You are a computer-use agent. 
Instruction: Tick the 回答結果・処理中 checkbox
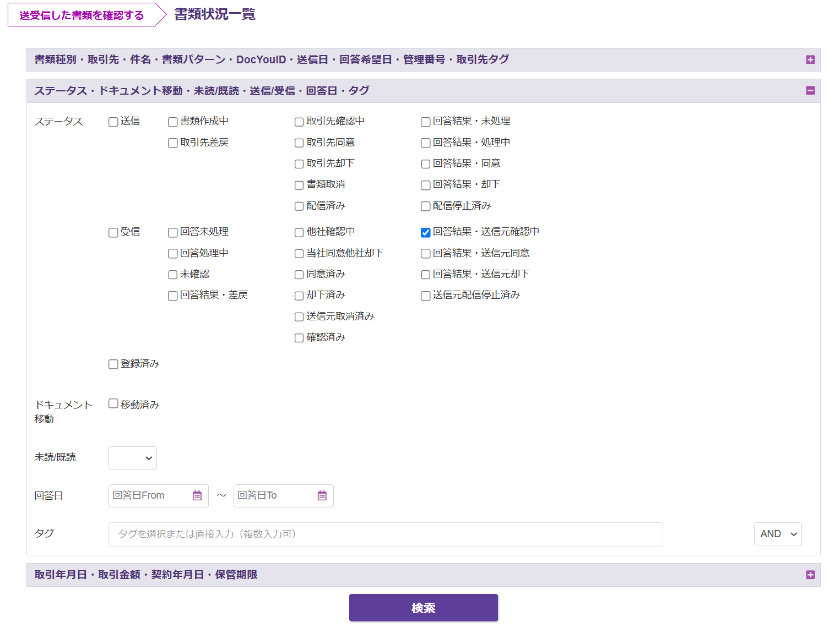[426, 143]
